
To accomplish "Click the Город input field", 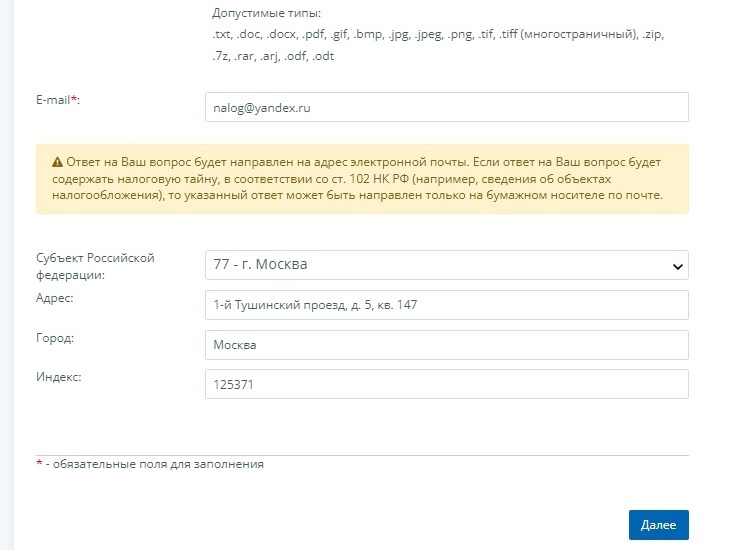I will 446,345.
